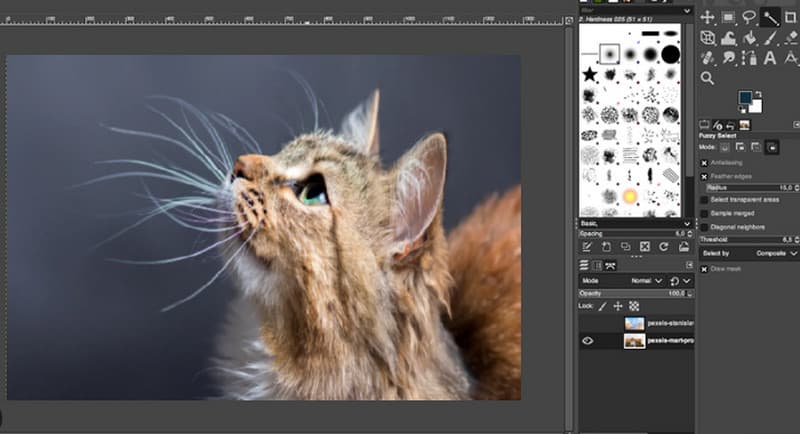The height and width of the screenshot is (434, 800).
Task: Switch to the Tool Options tab
Action: point(704,125)
